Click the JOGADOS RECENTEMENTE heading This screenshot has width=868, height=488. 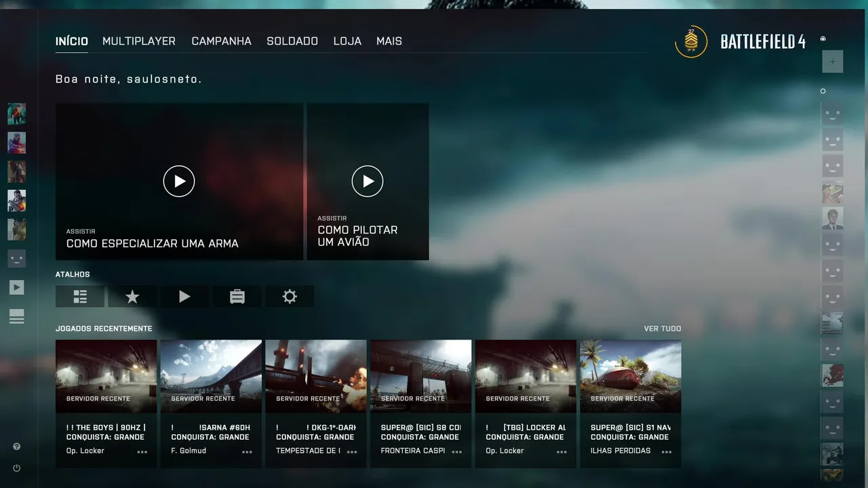click(104, 329)
